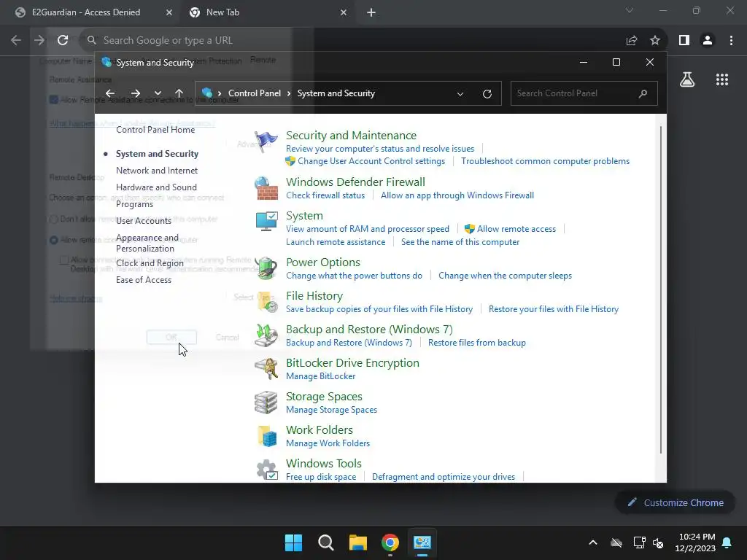Image resolution: width=747 pixels, height=560 pixels.
Task: Open the BitLocker Drive Encryption key icon
Action: 266,369
